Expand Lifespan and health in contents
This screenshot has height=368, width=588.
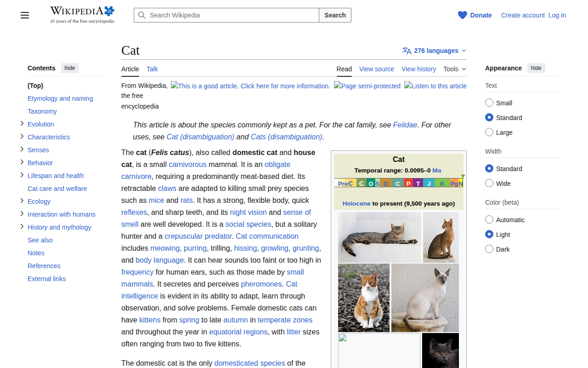(x=22, y=175)
